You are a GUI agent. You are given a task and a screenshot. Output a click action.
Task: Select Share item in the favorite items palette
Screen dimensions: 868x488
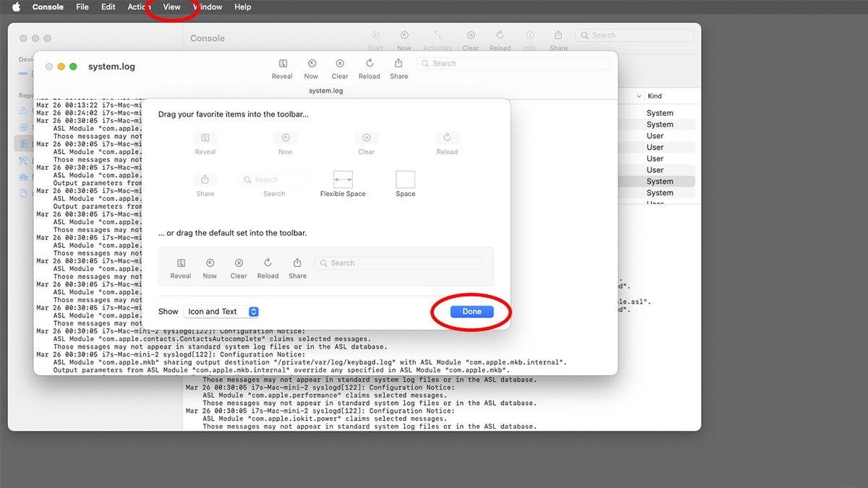[x=205, y=184]
